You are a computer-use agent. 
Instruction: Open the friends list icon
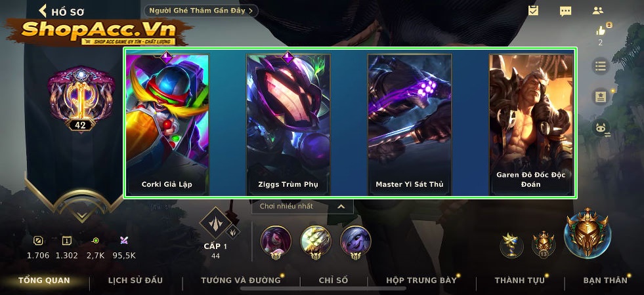(597, 11)
